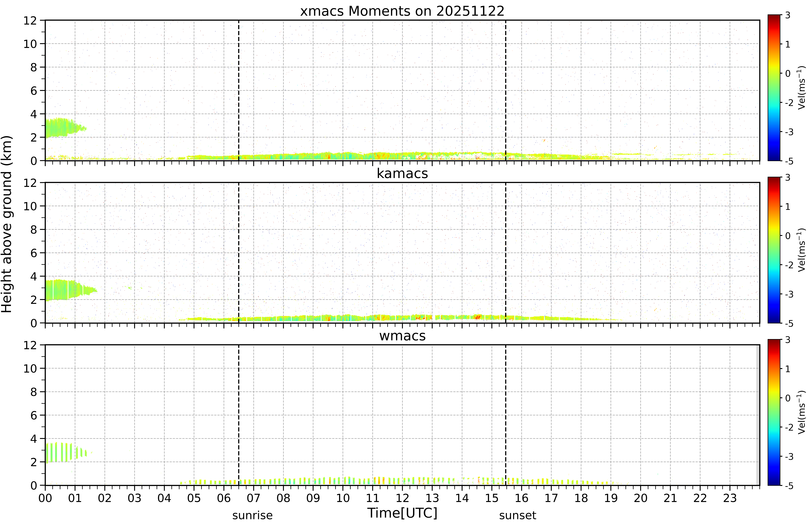Click the '06' time tick label
The width and height of the screenshot is (812, 527).
point(224,498)
